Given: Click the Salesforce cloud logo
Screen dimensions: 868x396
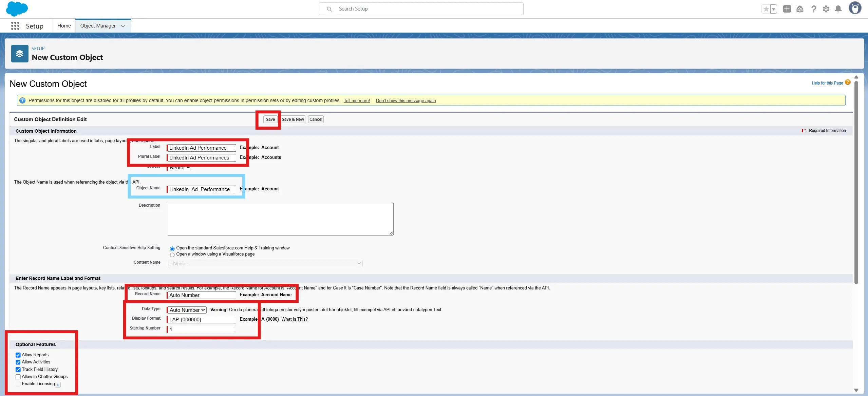Looking at the screenshot, I should tap(17, 9).
